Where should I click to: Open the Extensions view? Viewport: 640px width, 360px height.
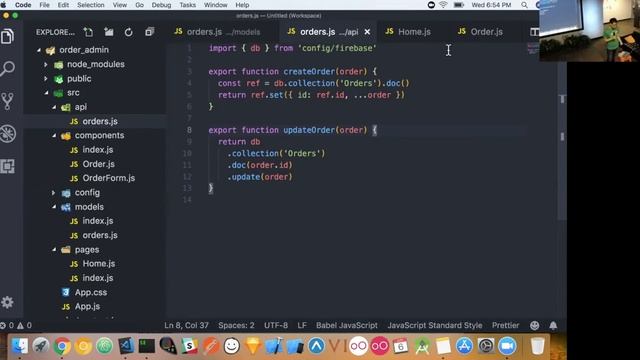click(8, 166)
